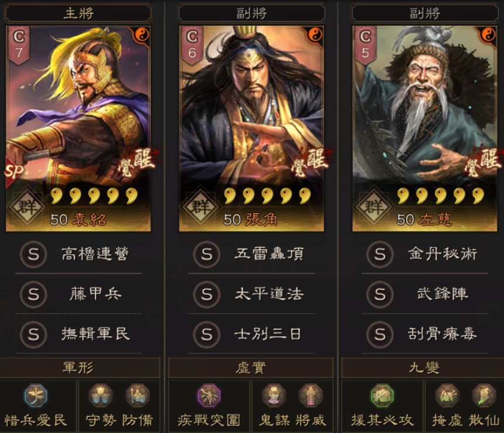Click the 將威 trait icon
504x433 pixels.
pos(311,396)
